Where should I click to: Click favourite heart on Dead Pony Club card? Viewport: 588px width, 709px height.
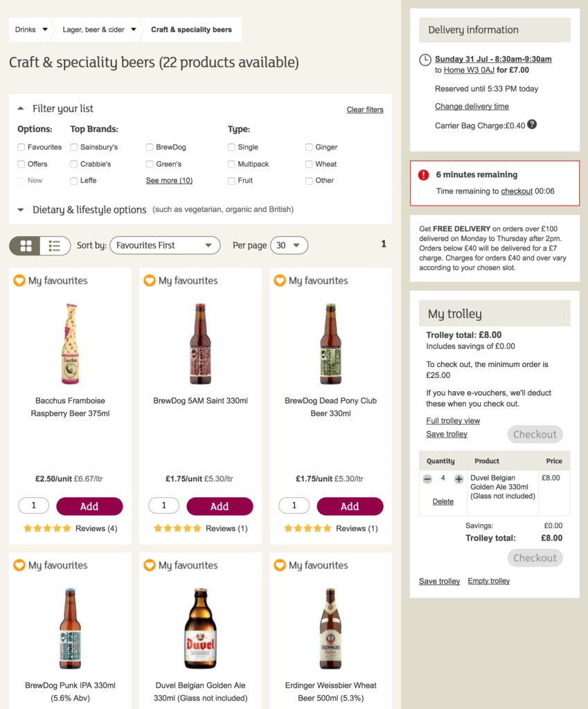click(x=280, y=281)
